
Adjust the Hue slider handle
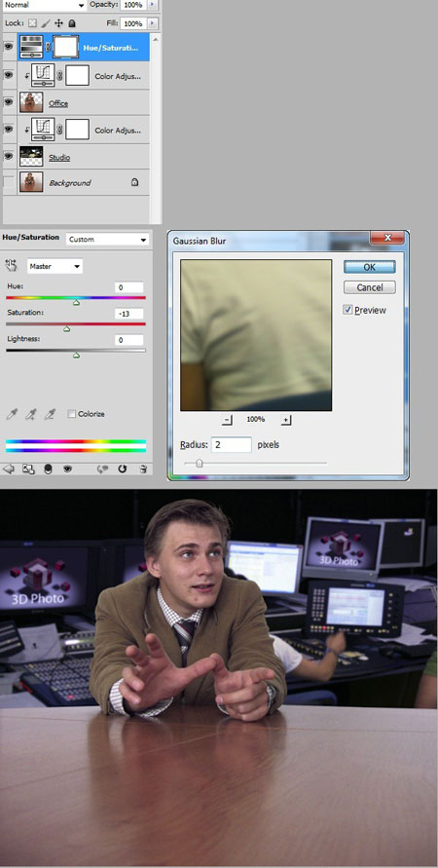click(76, 302)
